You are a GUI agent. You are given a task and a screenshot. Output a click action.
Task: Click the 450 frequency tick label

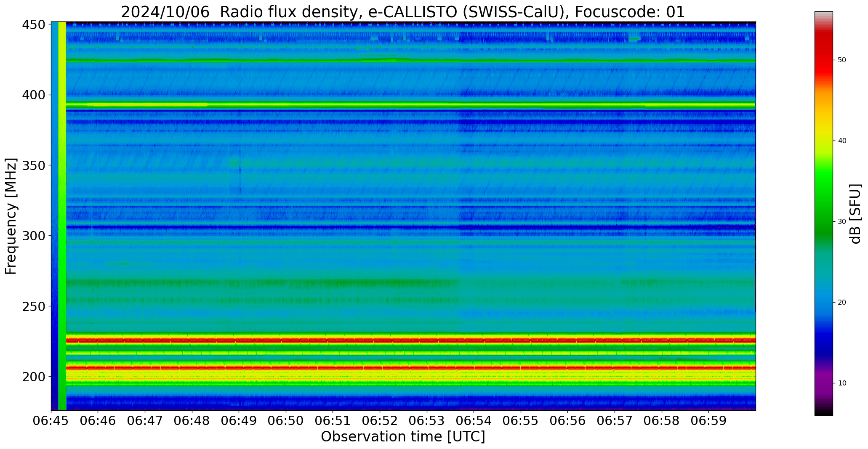33,25
